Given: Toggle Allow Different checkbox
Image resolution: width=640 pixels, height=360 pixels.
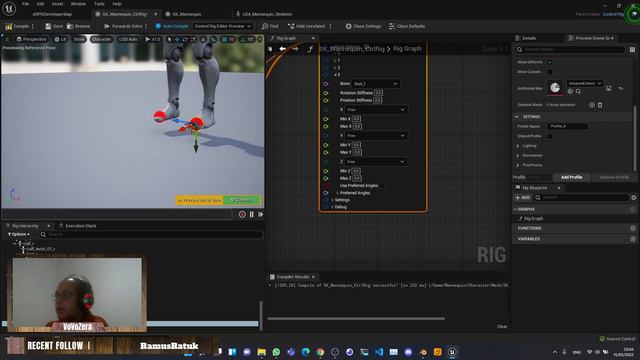Looking at the screenshot, I should pos(549,62).
